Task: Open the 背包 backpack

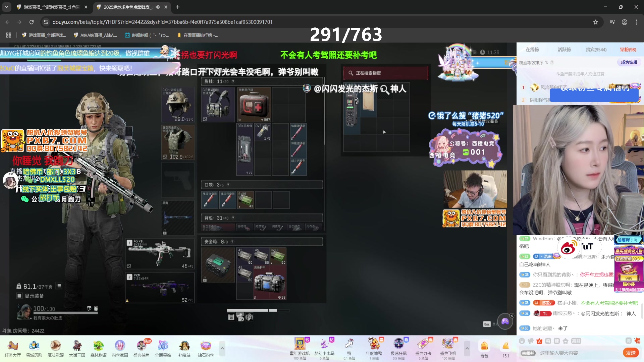Action: tap(484, 349)
